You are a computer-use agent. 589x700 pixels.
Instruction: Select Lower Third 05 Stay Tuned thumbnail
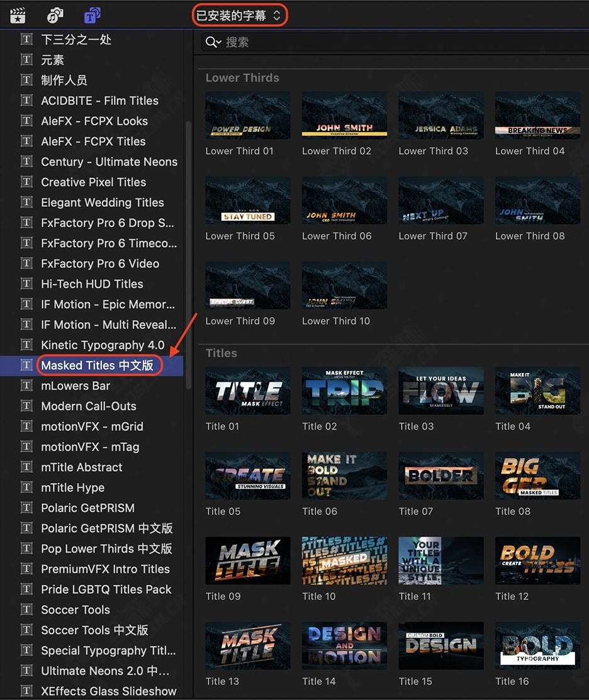pos(248,200)
